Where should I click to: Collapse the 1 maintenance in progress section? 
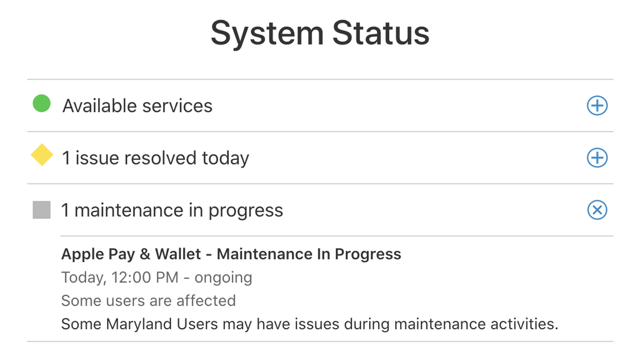(597, 210)
